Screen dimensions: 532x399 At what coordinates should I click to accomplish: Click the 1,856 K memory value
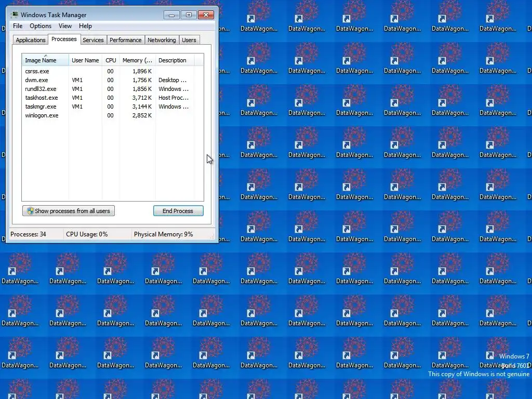coord(142,89)
